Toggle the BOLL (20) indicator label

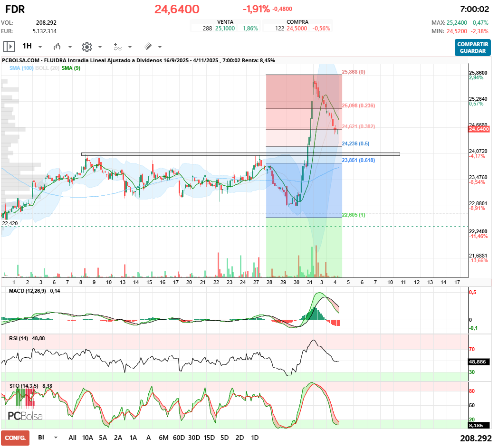tap(48, 68)
